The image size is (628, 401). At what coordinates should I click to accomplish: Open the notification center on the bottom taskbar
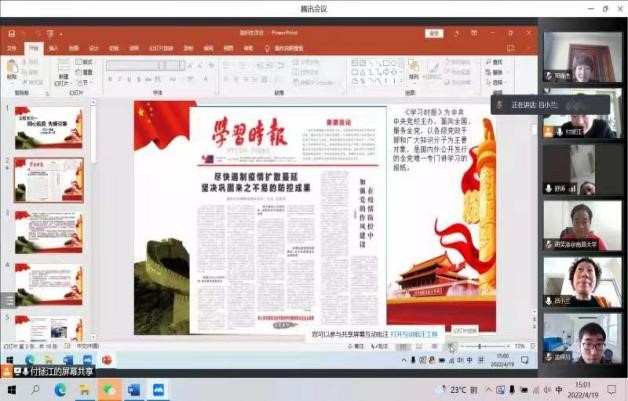click(612, 389)
